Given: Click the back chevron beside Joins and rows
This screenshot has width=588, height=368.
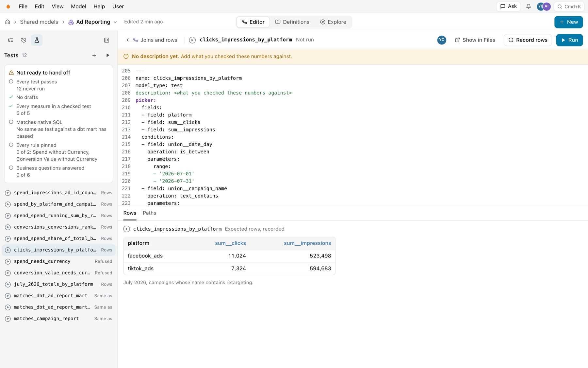Looking at the screenshot, I should coord(128,40).
